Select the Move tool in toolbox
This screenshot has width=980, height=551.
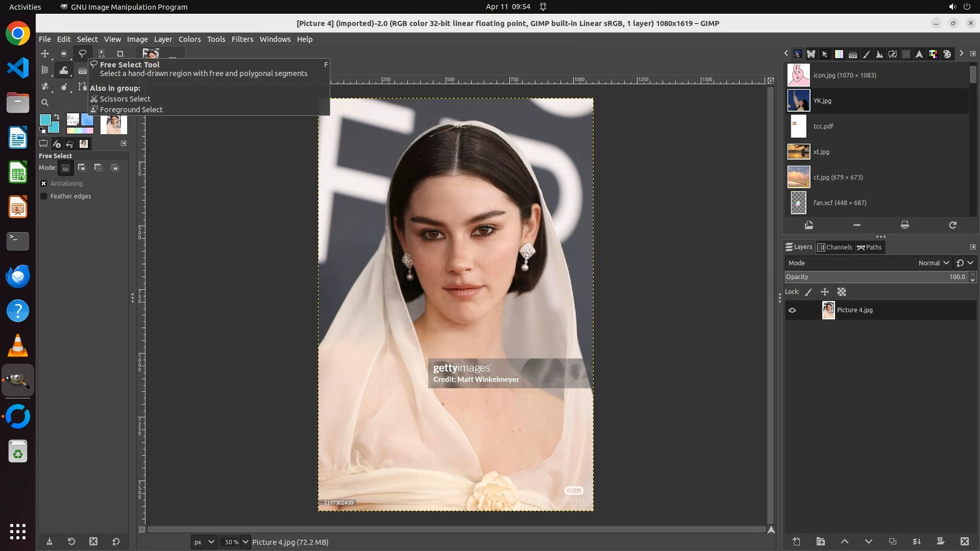(x=45, y=54)
